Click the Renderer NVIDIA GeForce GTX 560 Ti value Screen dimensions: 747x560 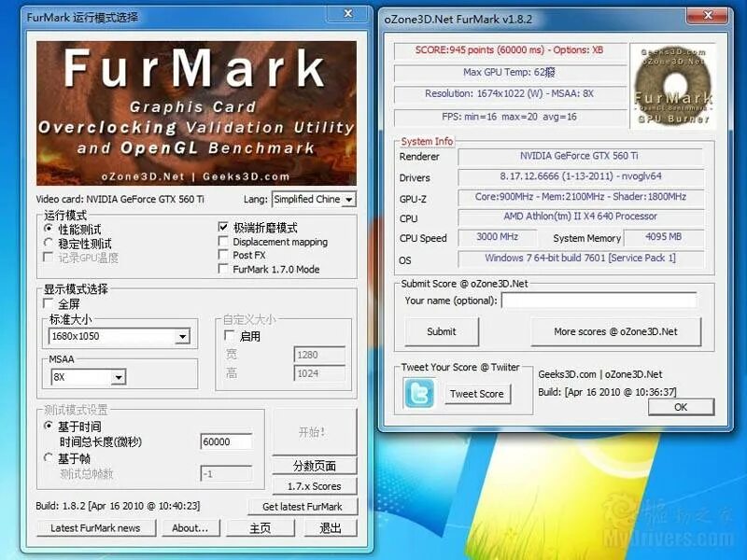[x=579, y=156]
